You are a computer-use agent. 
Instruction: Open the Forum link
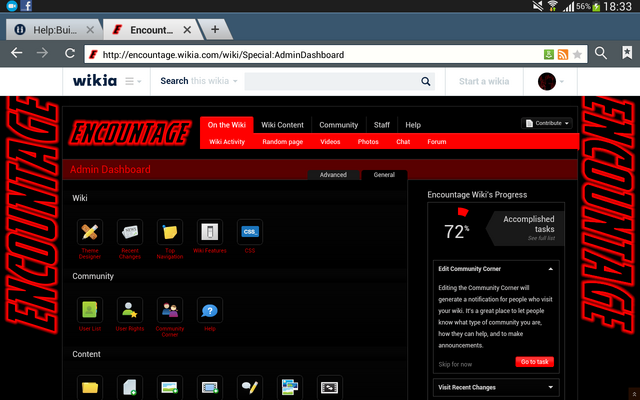pos(437,142)
